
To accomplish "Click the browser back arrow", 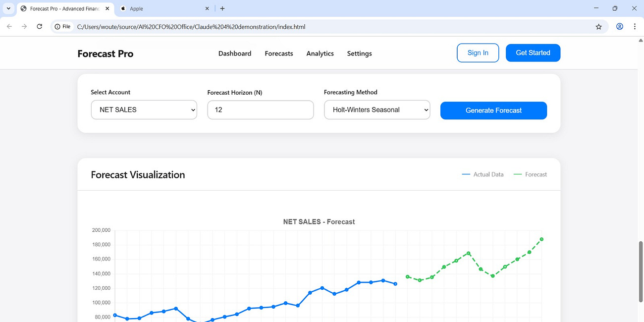I will click(x=9, y=27).
